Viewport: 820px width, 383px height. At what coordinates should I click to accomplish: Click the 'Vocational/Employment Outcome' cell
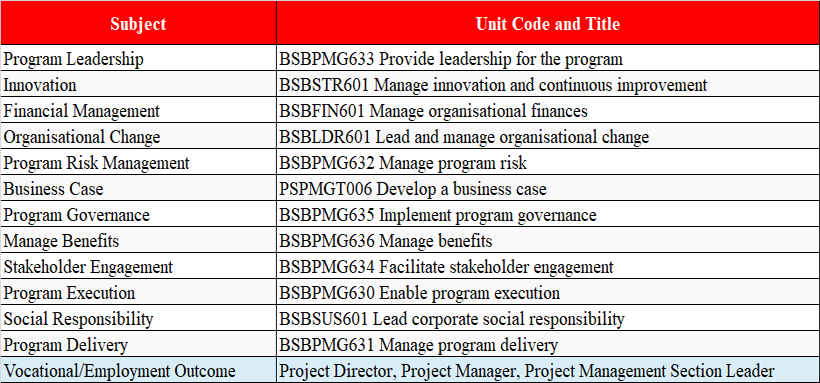[138, 370]
